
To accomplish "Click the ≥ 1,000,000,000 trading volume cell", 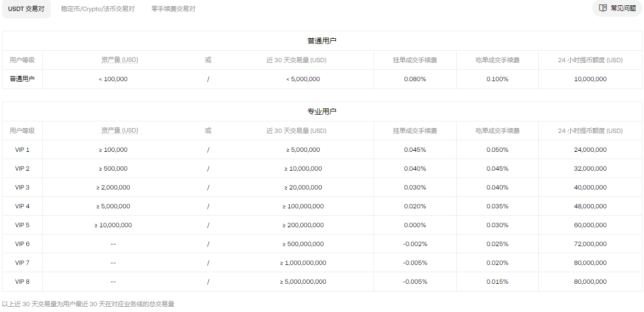I will tap(303, 263).
